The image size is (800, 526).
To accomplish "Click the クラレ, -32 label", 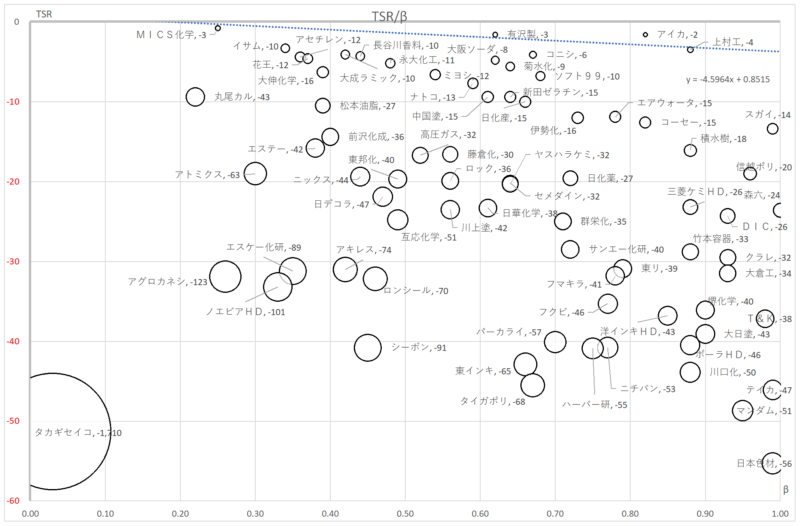I will pos(768,258).
